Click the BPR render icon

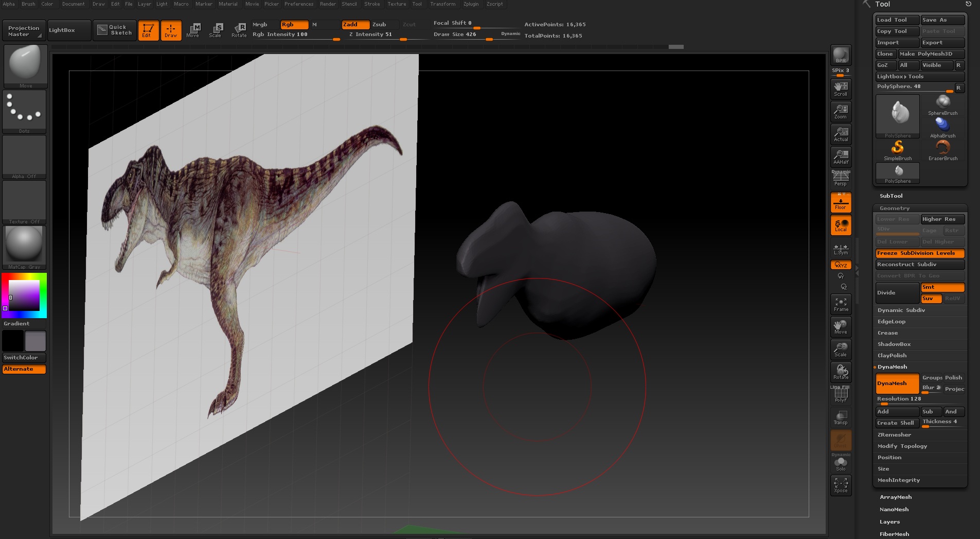841,55
